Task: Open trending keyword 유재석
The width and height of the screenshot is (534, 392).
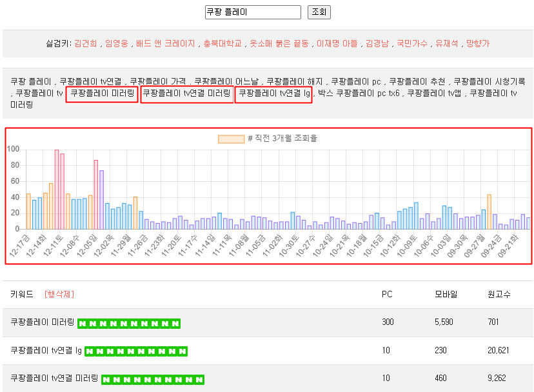Action: 447,44
